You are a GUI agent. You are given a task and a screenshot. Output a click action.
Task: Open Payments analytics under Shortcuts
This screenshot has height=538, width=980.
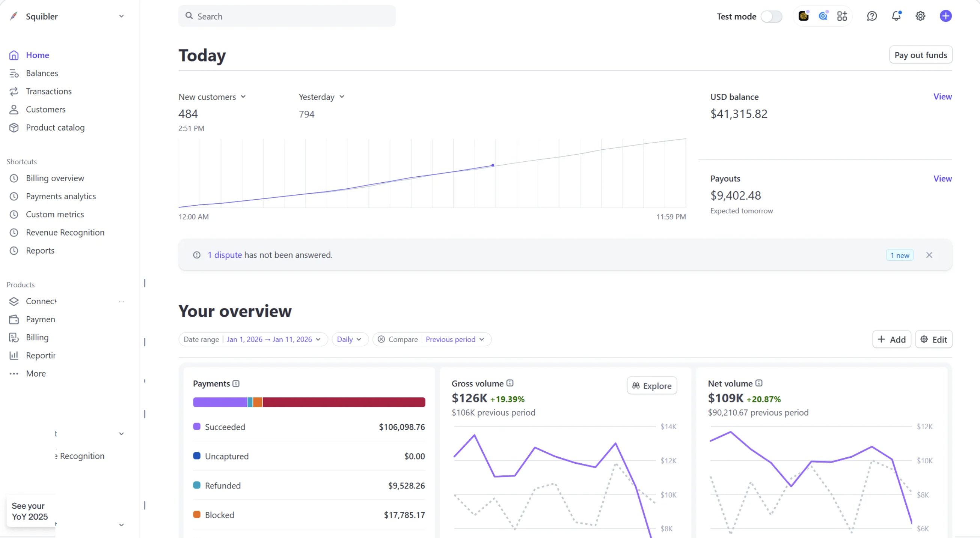(60, 196)
